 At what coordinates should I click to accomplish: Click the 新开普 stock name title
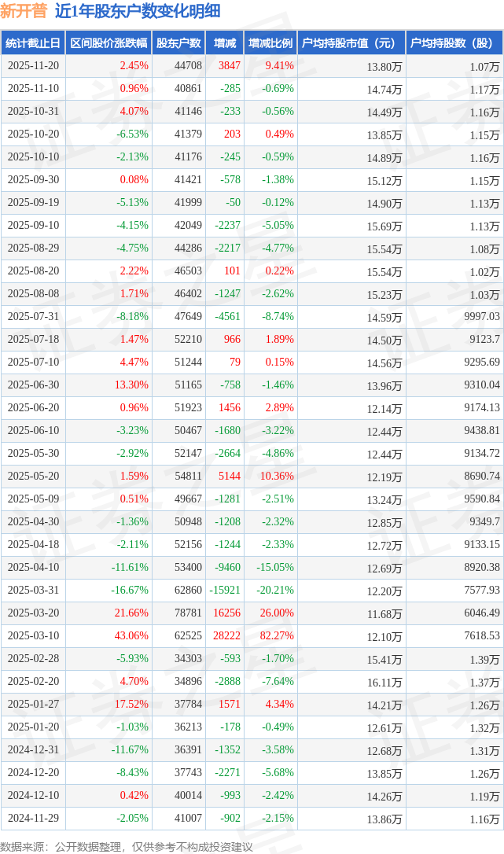pyautogui.click(x=24, y=11)
